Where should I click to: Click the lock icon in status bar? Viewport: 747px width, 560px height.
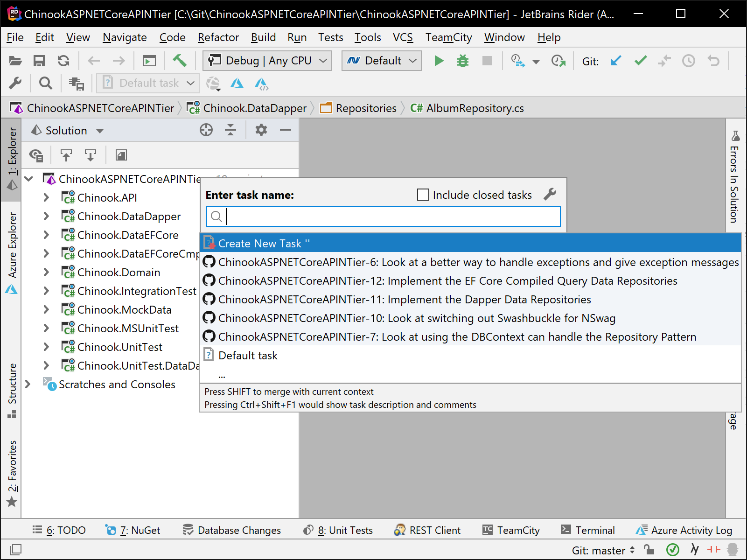pyautogui.click(x=649, y=550)
